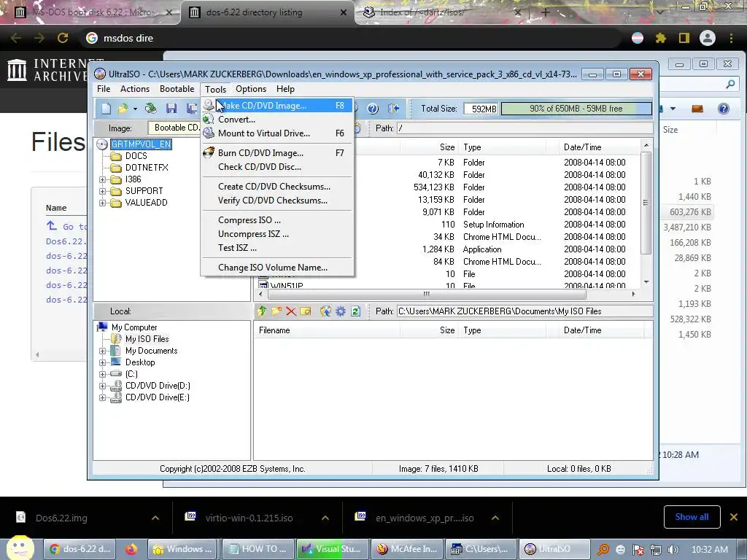Expand the My Documents tree node
Screen dimensions: 747x560
pyautogui.click(x=102, y=351)
